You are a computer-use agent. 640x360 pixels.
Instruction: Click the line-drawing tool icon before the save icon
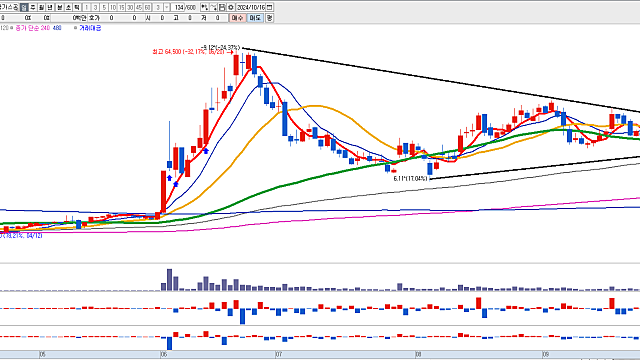(213, 7)
